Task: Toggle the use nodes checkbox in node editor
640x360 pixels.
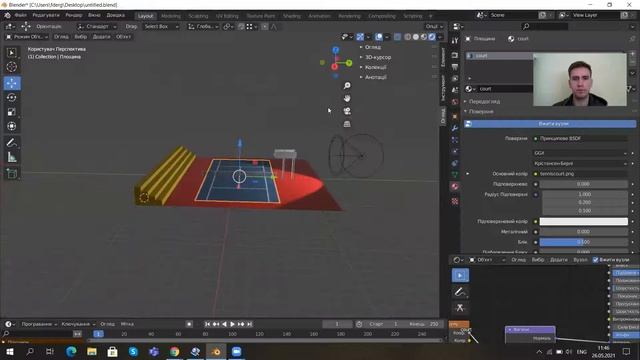Action: 596,260
